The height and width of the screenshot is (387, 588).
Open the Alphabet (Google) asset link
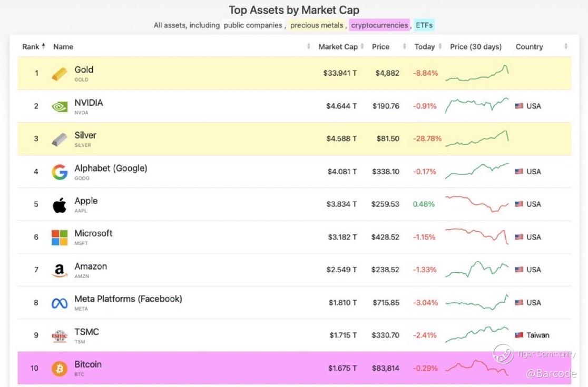point(111,168)
